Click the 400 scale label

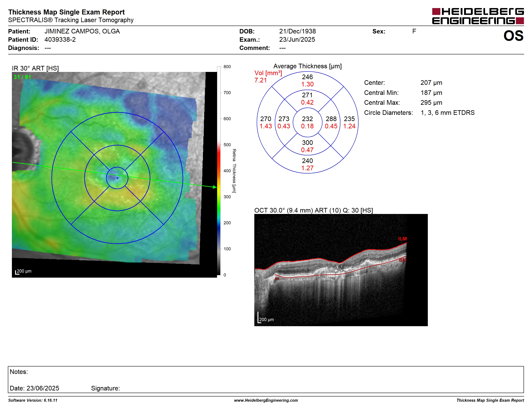pos(227,171)
